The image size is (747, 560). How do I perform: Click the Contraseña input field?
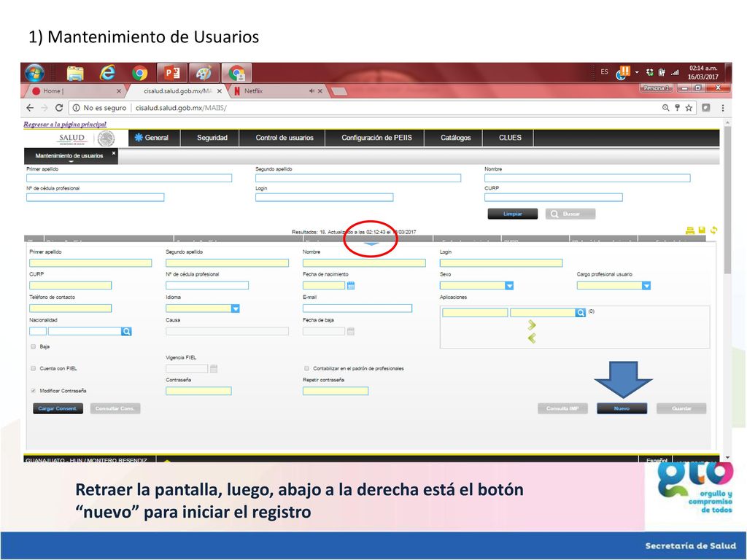198,391
